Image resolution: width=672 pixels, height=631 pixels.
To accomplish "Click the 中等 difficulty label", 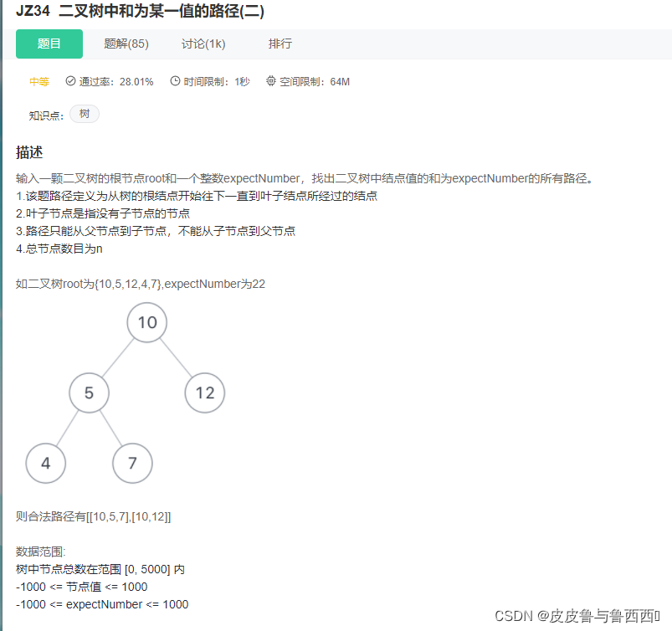I will click(x=39, y=81).
